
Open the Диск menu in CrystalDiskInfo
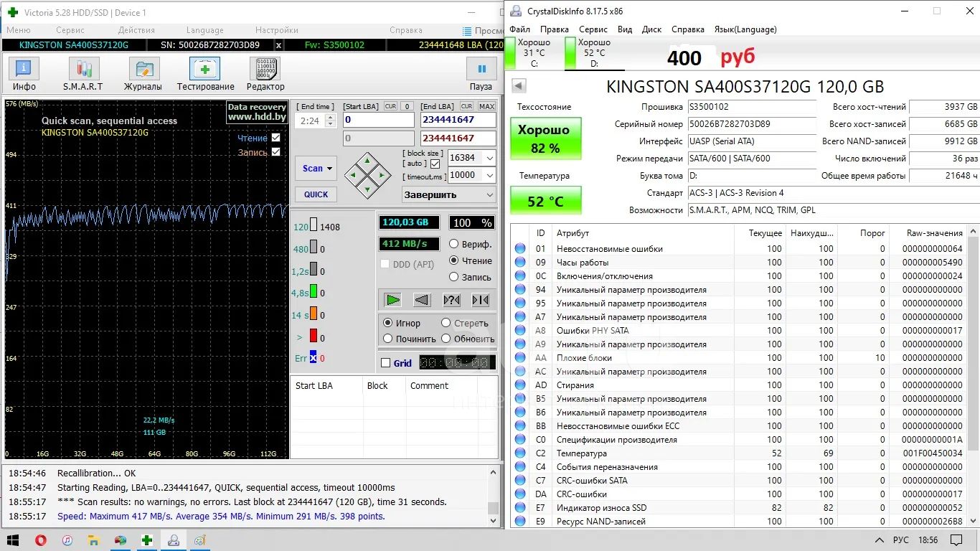(652, 29)
